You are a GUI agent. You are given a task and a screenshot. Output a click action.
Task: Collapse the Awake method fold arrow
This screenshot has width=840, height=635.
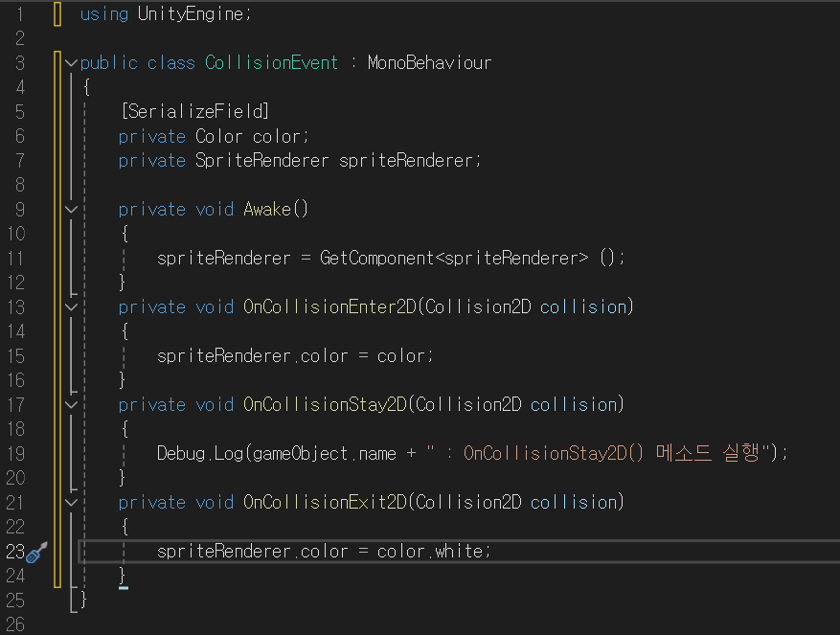click(x=71, y=210)
